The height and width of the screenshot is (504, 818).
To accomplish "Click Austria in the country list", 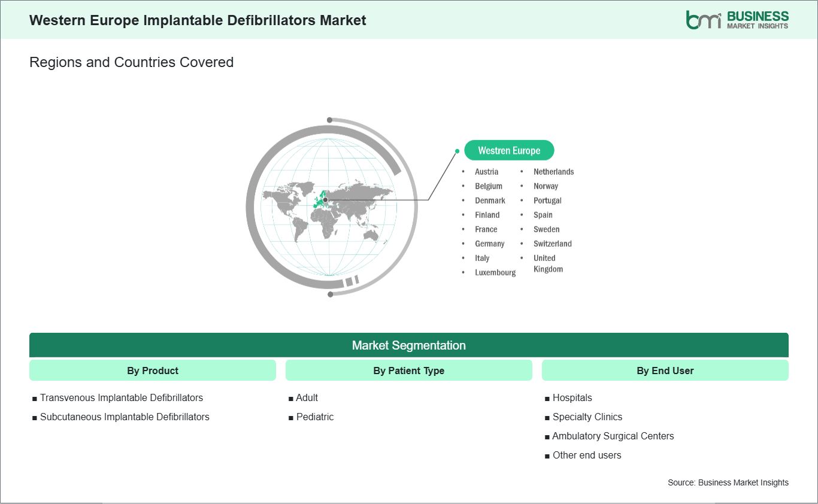I will tap(487, 172).
